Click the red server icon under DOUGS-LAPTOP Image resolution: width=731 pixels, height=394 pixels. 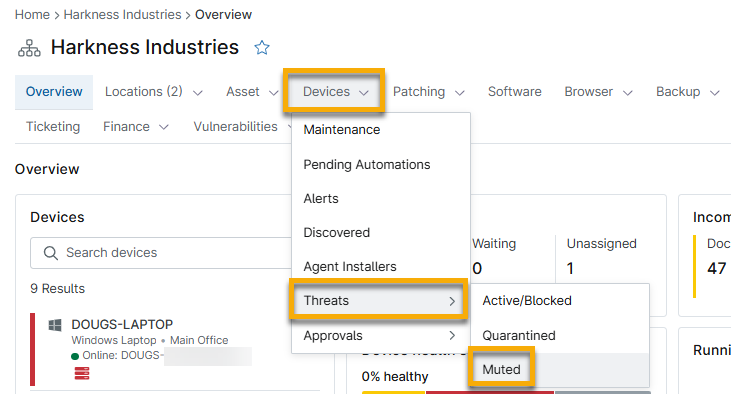click(82, 373)
